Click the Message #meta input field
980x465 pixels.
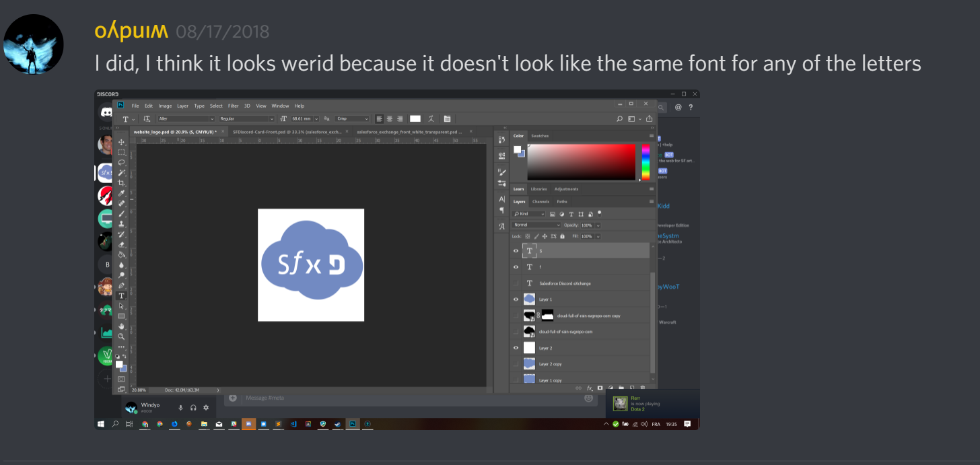tap(411, 398)
